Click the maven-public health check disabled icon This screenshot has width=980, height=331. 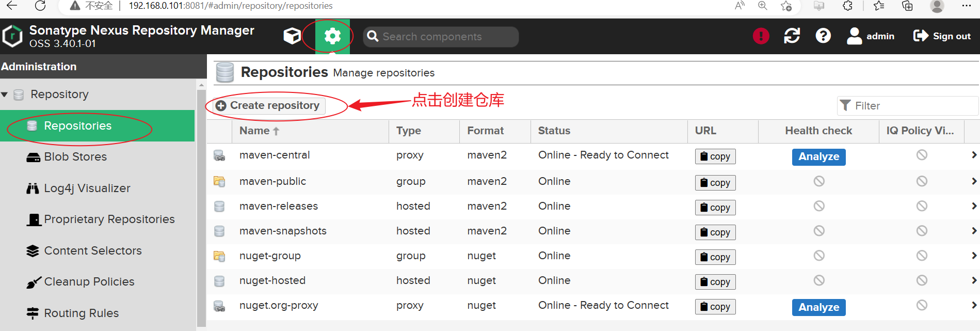pyautogui.click(x=819, y=181)
